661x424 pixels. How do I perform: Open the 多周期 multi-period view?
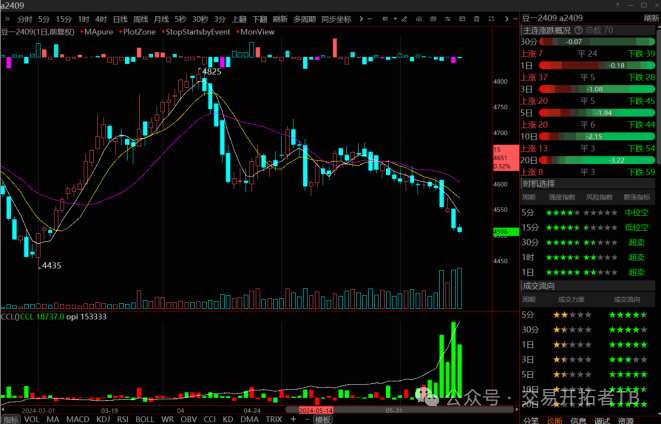[x=304, y=19]
